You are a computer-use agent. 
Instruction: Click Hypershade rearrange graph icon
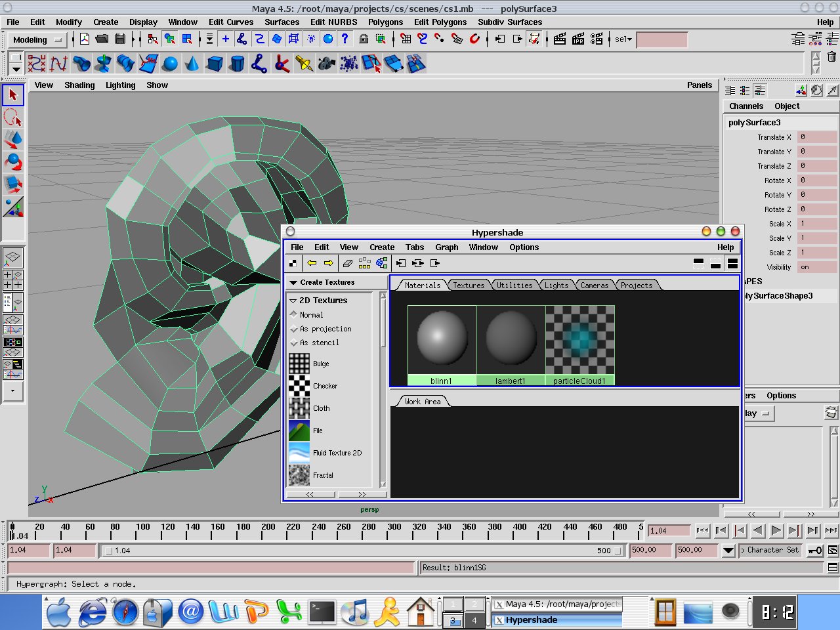coord(365,263)
